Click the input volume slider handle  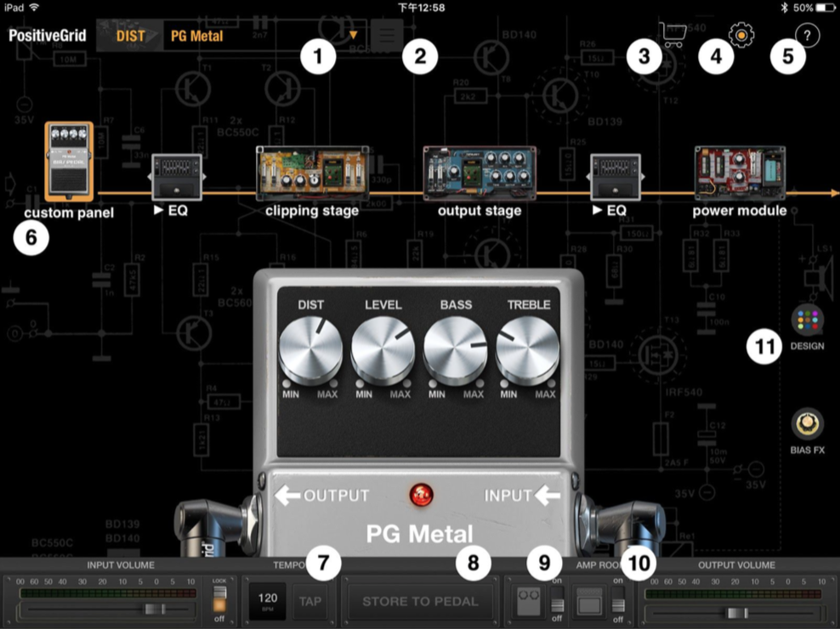pyautogui.click(x=155, y=609)
